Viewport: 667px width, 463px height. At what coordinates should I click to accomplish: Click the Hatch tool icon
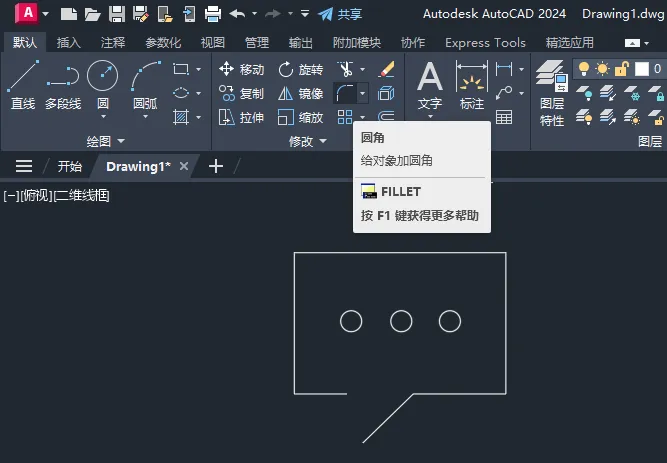(181, 117)
